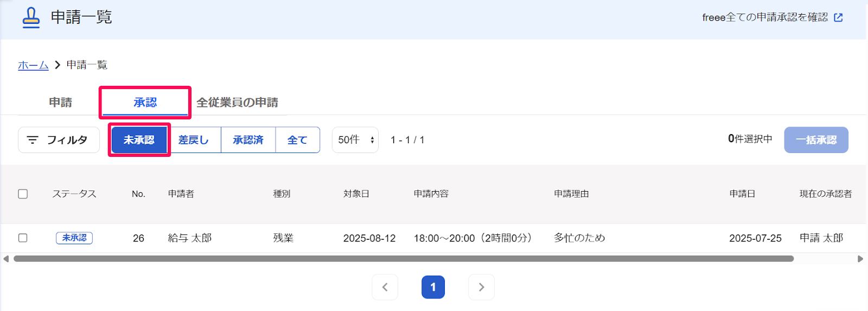Image resolution: width=868 pixels, height=311 pixels.
Task: Click the 残業 type cell
Action: (x=283, y=238)
